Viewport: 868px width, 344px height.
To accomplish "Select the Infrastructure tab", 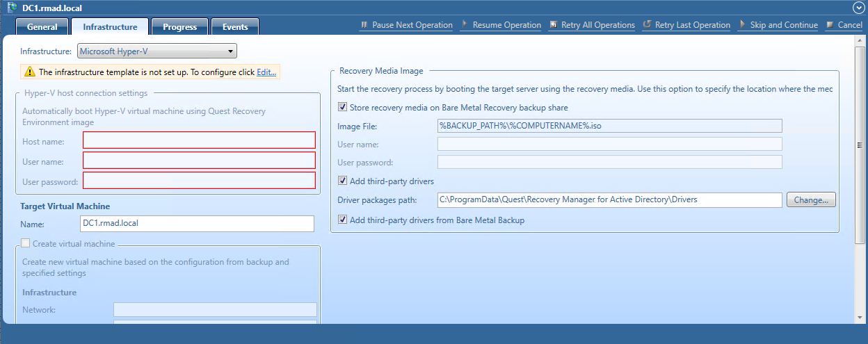I will [110, 27].
